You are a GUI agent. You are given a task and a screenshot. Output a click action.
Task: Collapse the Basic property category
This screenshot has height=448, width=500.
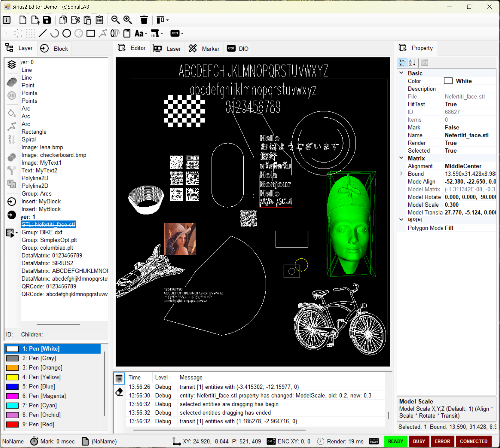(401, 73)
